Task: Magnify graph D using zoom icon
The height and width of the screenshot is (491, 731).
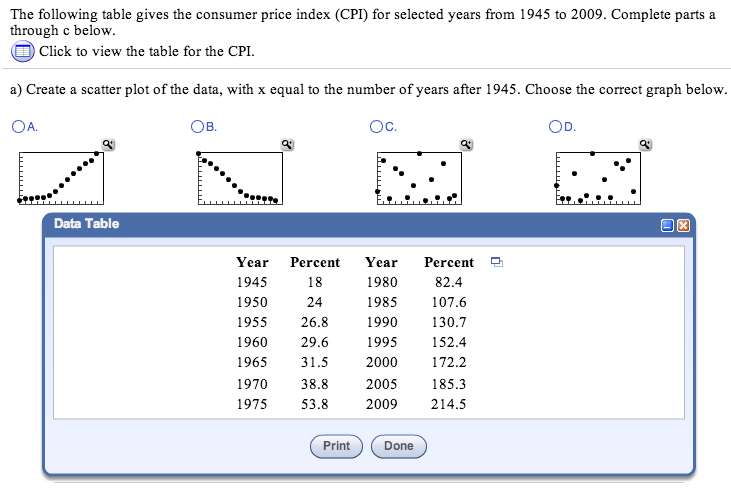Action: [645, 144]
